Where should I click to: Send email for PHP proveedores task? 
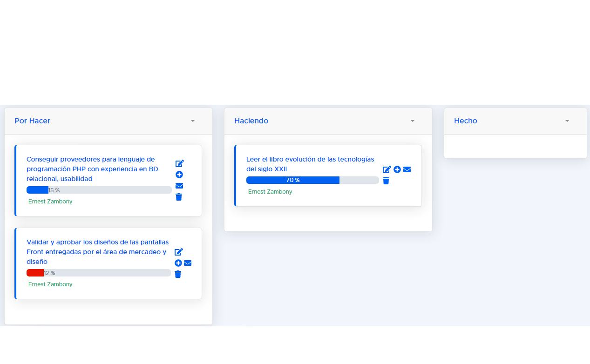coord(179,186)
